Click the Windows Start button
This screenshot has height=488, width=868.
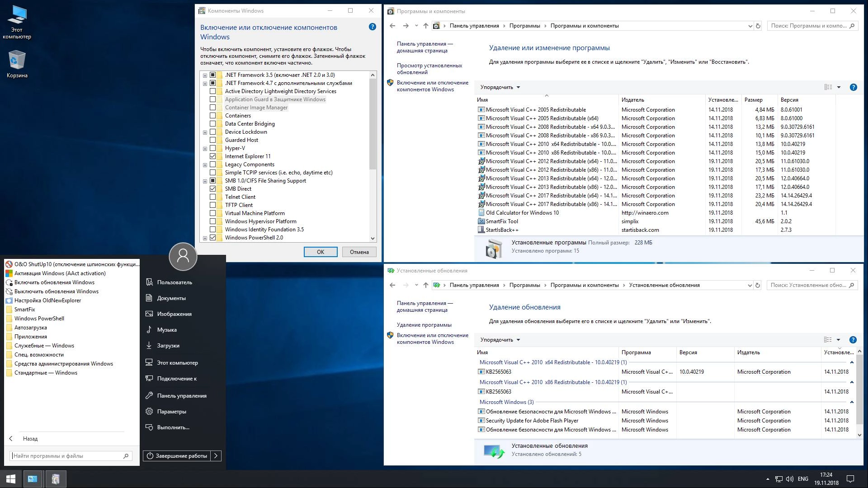pos(11,479)
